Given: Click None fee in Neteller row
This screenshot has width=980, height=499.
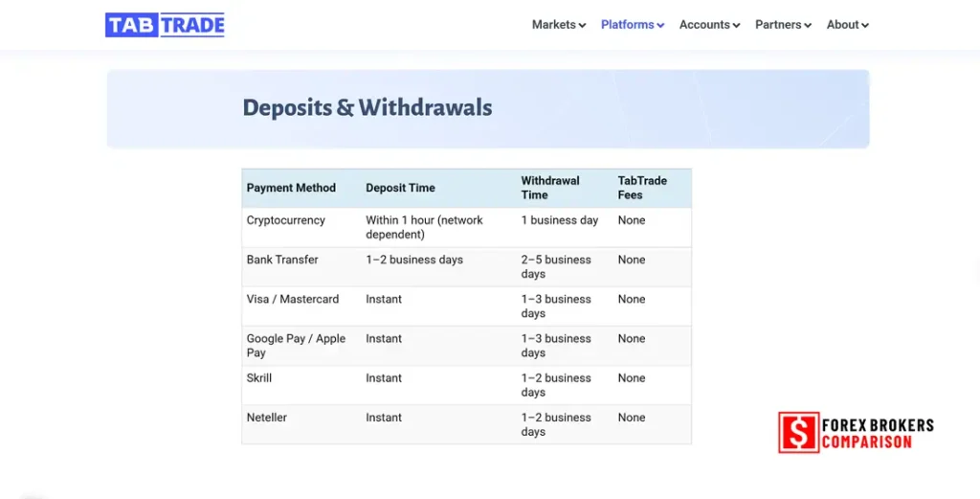Looking at the screenshot, I should coord(632,417).
